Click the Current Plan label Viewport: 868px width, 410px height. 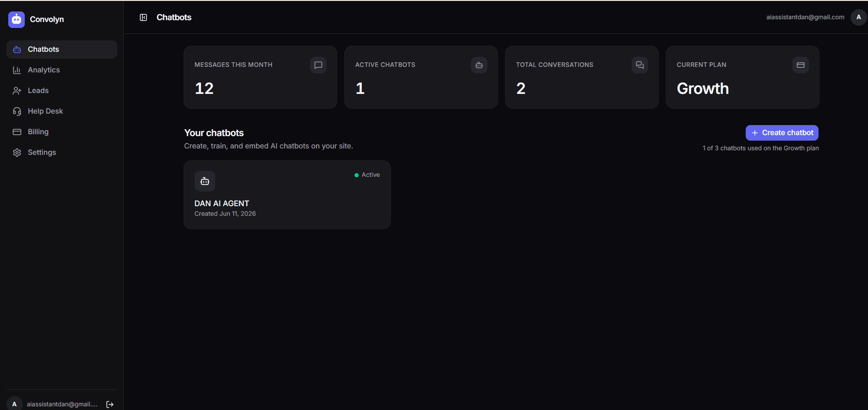pos(701,65)
